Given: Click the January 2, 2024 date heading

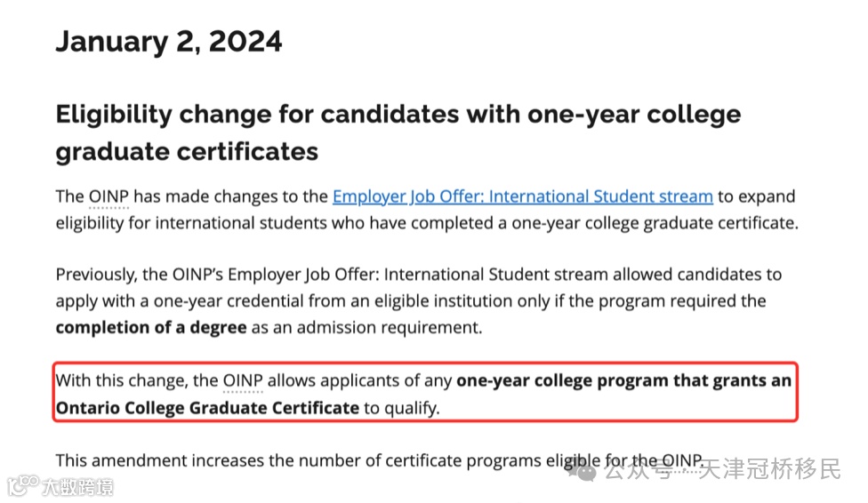Looking at the screenshot, I should [169, 42].
